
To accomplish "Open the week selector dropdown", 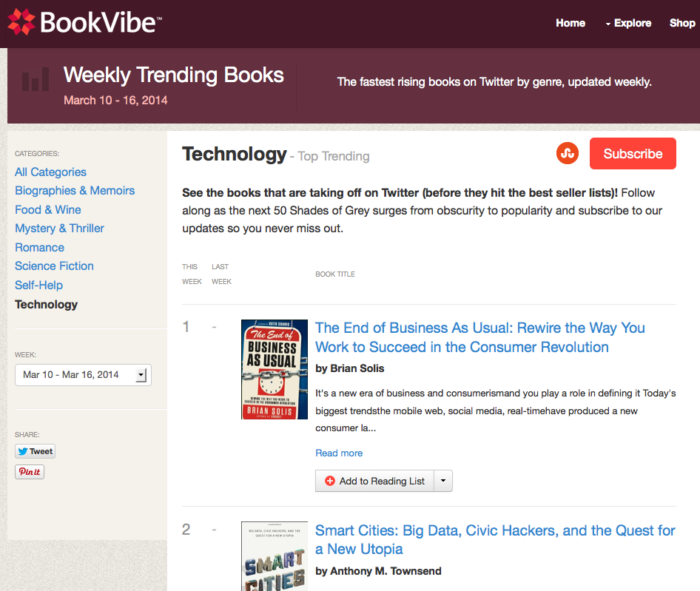I will tap(83, 375).
